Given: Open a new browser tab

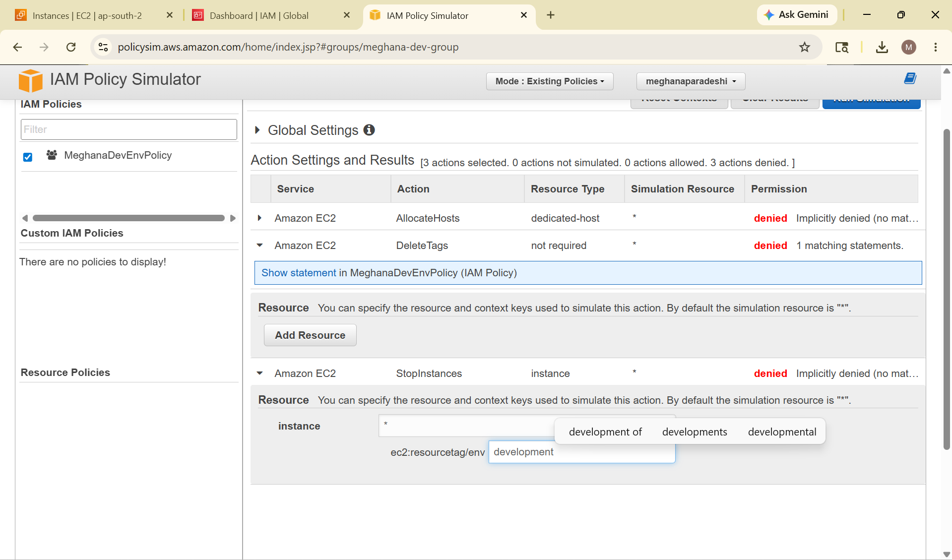Looking at the screenshot, I should [551, 15].
